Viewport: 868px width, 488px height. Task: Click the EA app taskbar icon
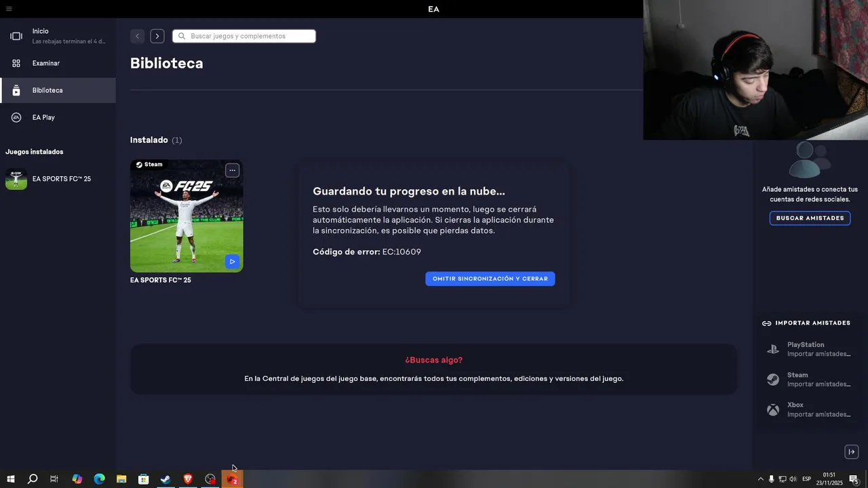click(232, 479)
